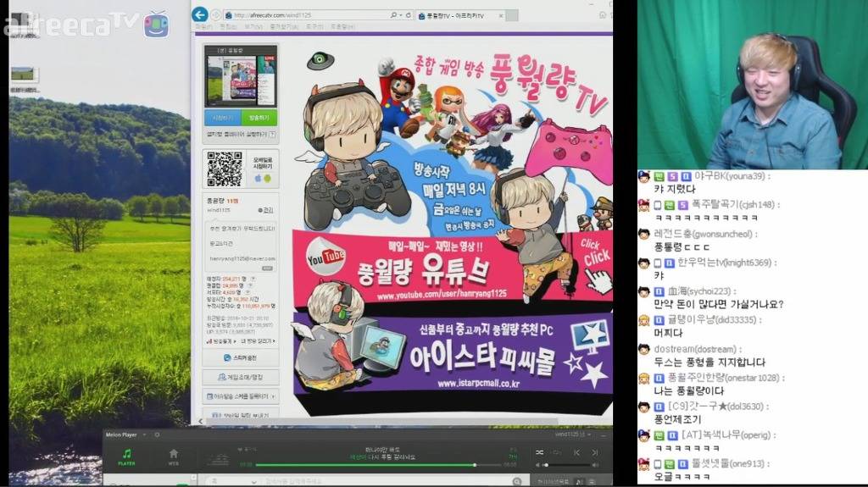
Task: Click the 스티커 충전 button
Action: point(241,358)
